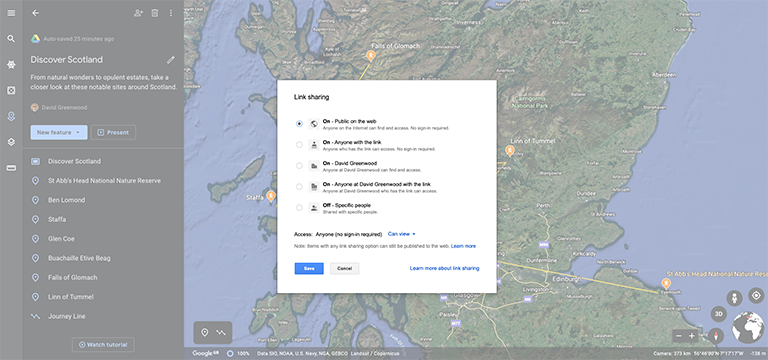Viewport: 768px width, 360px height.
Task: Click the fly to my location icon
Action: coord(756,295)
